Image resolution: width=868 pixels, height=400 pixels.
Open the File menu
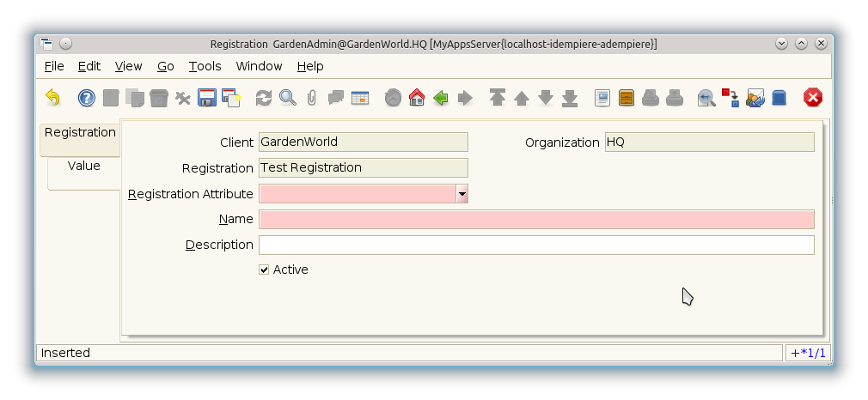(54, 66)
